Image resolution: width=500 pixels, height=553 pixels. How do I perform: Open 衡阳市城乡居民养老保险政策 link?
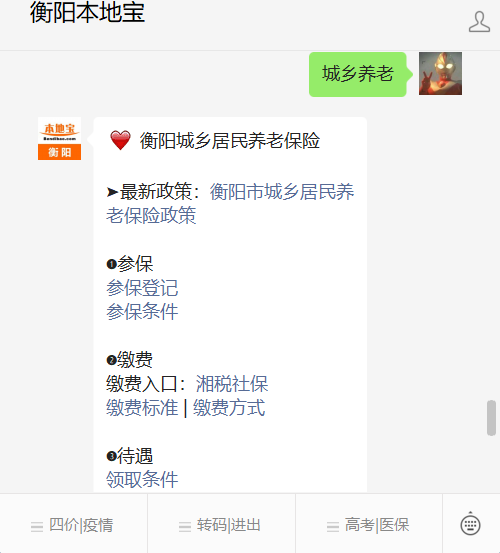point(230,203)
